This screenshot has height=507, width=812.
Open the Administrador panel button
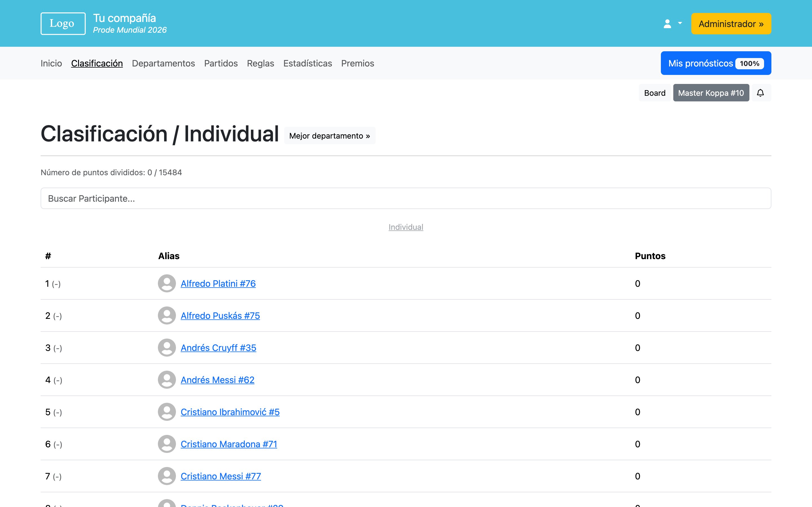pyautogui.click(x=731, y=24)
